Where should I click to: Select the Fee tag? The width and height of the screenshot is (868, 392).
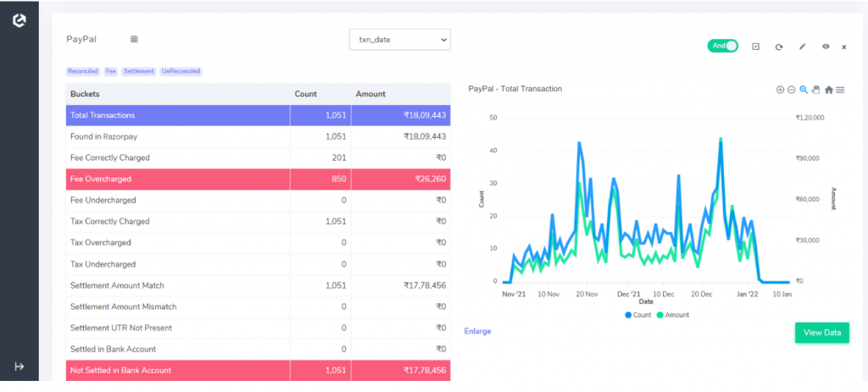pos(111,71)
